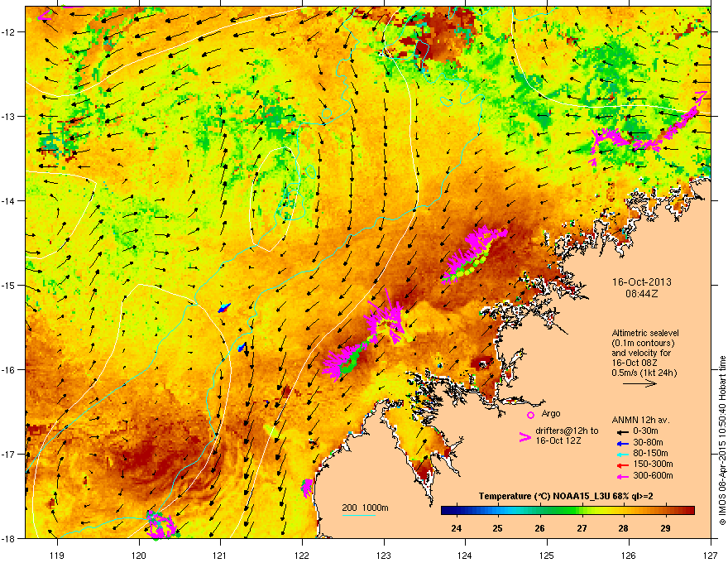The width and height of the screenshot is (728, 563).
Task: Click the colorbar tick label 29
Action: 665,528
